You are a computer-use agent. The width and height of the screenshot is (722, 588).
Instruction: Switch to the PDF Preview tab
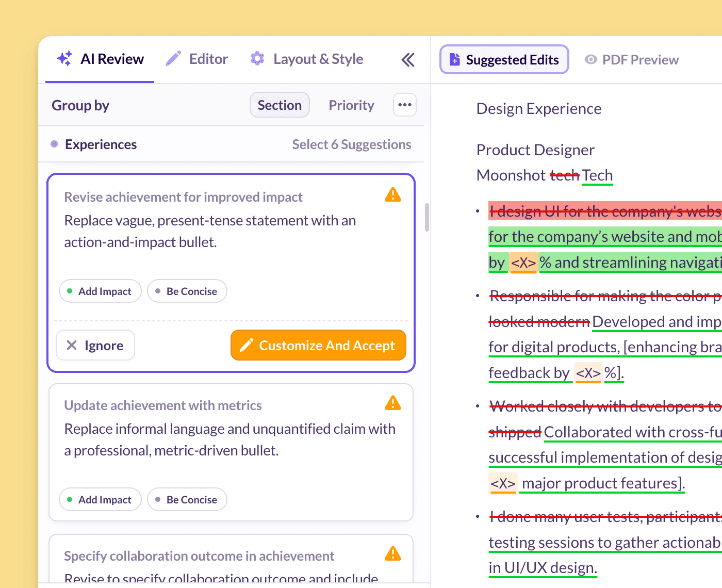click(x=641, y=59)
